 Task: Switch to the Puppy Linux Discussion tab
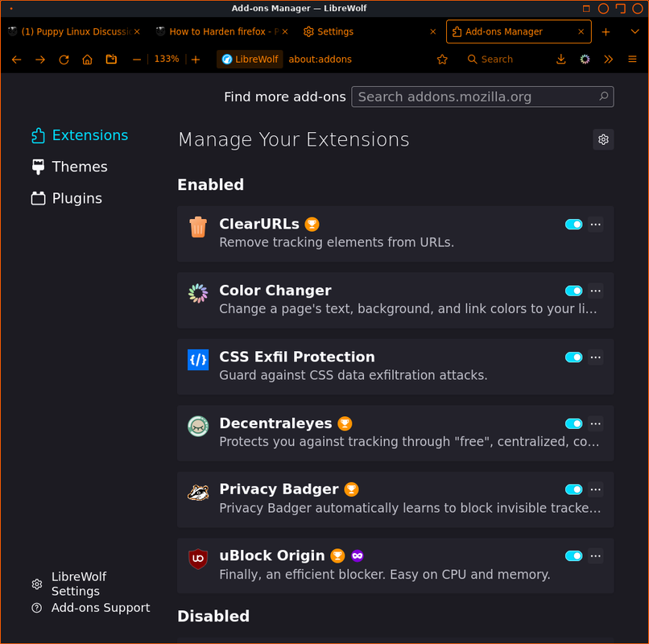pyautogui.click(x=75, y=31)
